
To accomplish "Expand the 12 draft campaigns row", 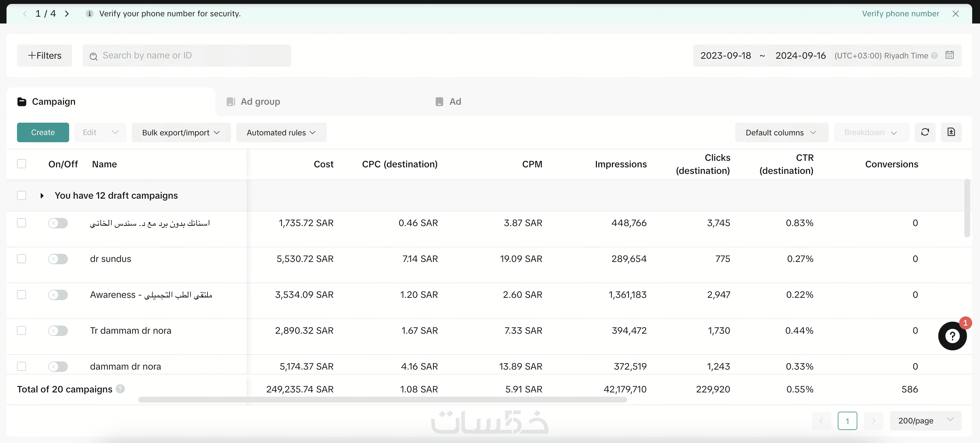I will point(42,195).
